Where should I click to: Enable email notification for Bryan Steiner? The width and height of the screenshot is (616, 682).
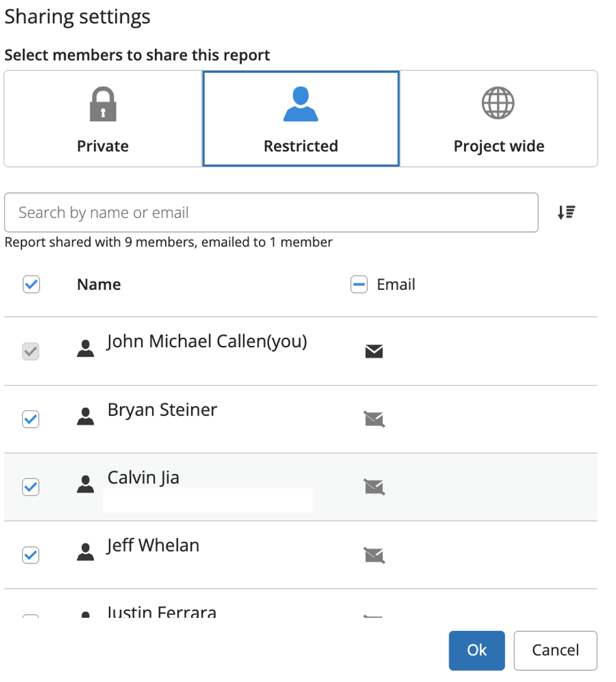click(374, 419)
